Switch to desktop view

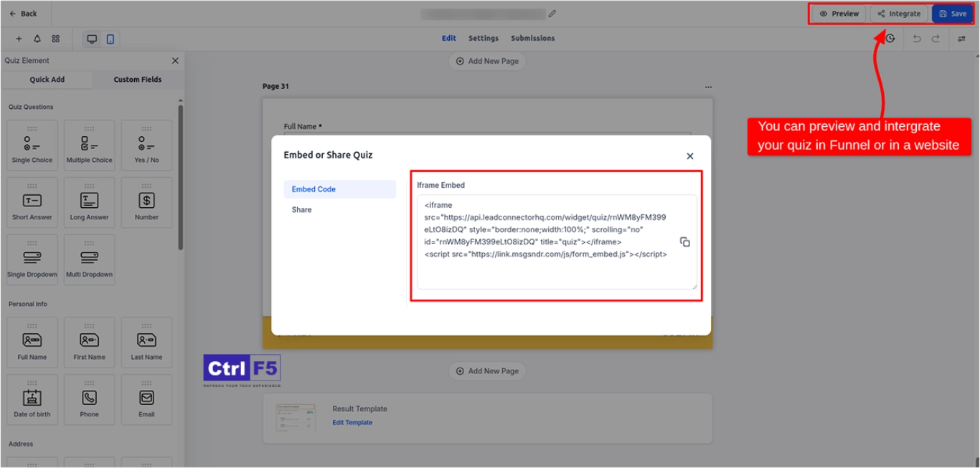[92, 39]
